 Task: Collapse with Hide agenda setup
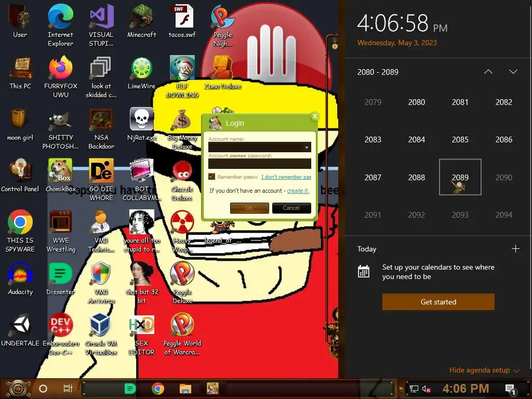pyautogui.click(x=484, y=370)
